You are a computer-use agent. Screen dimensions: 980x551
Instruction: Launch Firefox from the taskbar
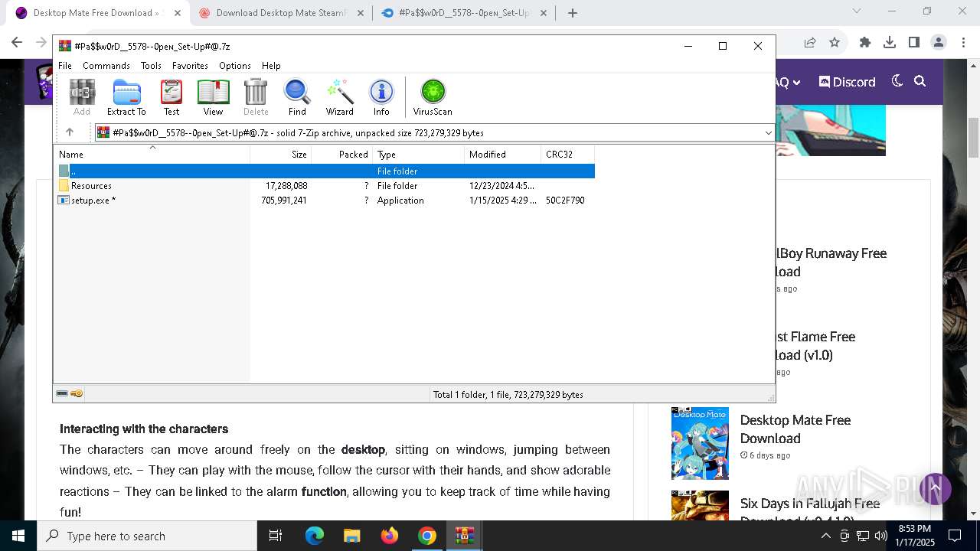point(389,536)
